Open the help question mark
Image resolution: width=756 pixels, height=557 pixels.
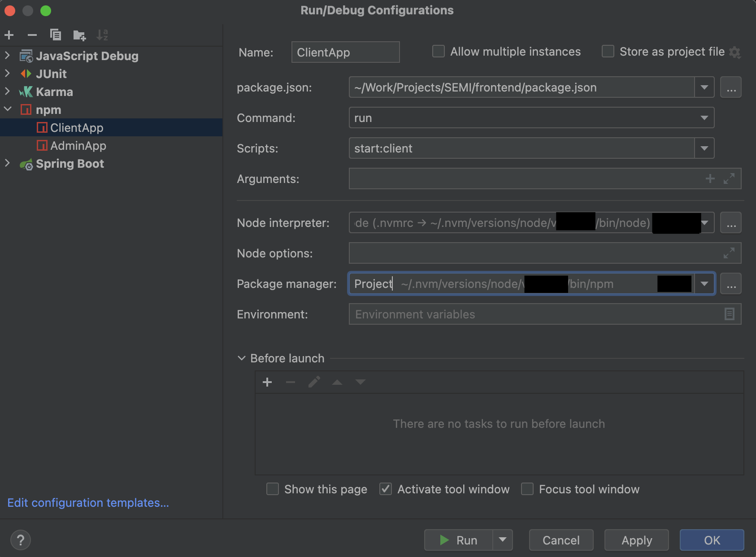21,540
